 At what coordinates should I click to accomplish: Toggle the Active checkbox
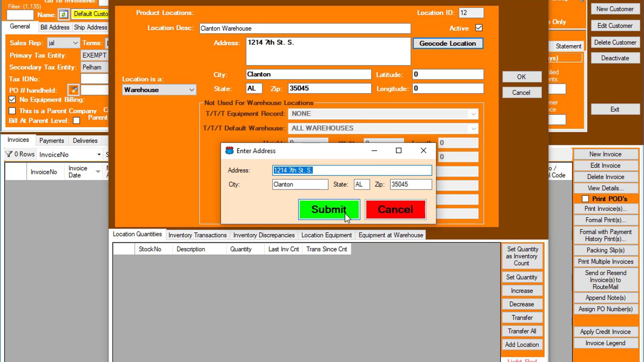479,28
